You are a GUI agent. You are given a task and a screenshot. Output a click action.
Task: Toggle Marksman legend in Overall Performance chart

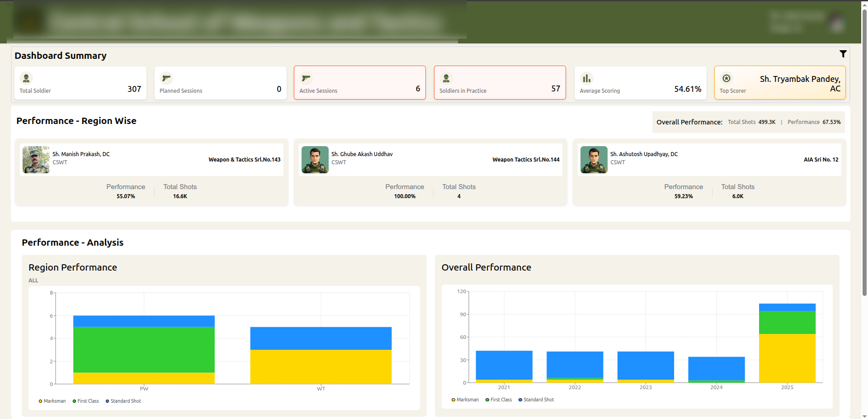point(465,400)
